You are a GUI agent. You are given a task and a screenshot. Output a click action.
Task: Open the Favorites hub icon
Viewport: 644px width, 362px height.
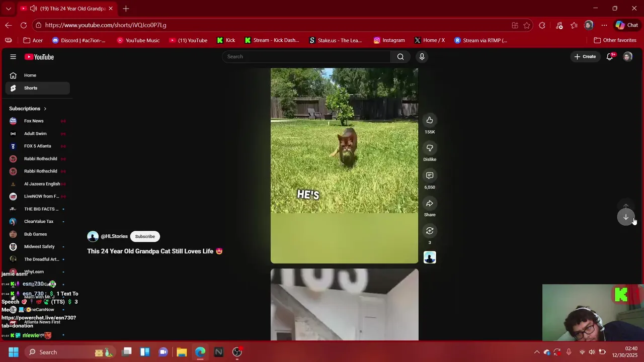point(574,25)
